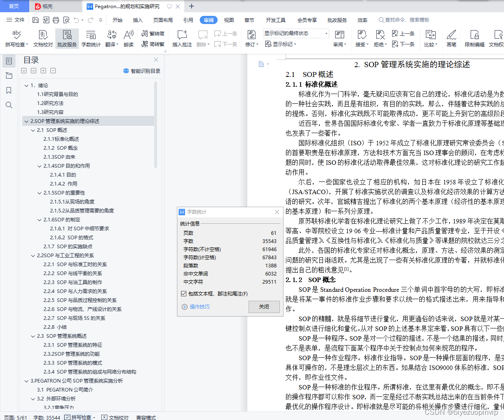
Task: Collapse the 2.SOP 管理系统实施的理论综述 chapter
Action: 26,121
